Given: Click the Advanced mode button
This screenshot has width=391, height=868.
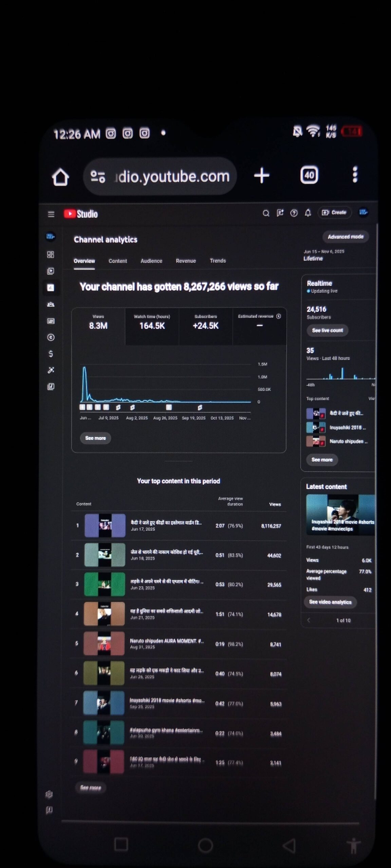Looking at the screenshot, I should [345, 237].
